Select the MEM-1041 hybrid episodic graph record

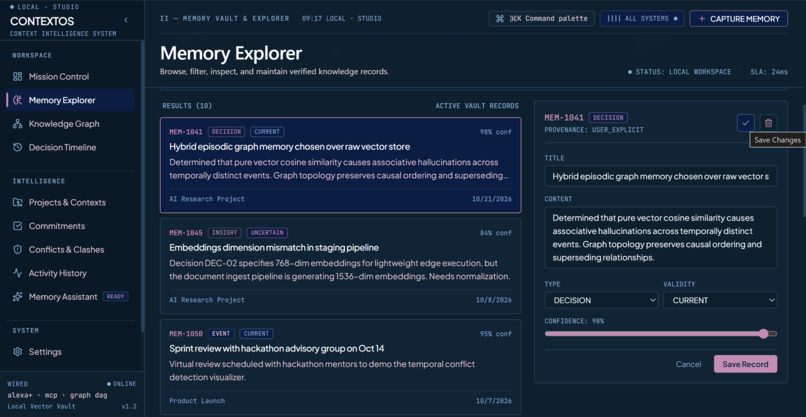pos(340,165)
